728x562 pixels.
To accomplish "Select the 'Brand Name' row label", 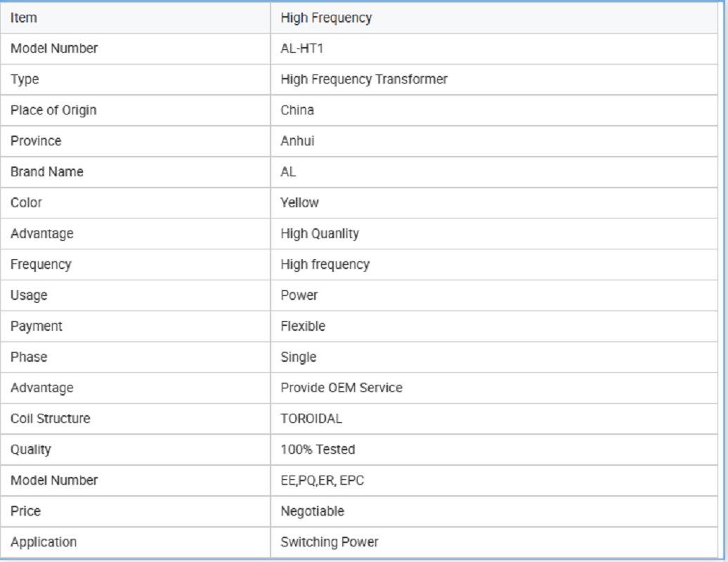I will pyautogui.click(x=46, y=172).
